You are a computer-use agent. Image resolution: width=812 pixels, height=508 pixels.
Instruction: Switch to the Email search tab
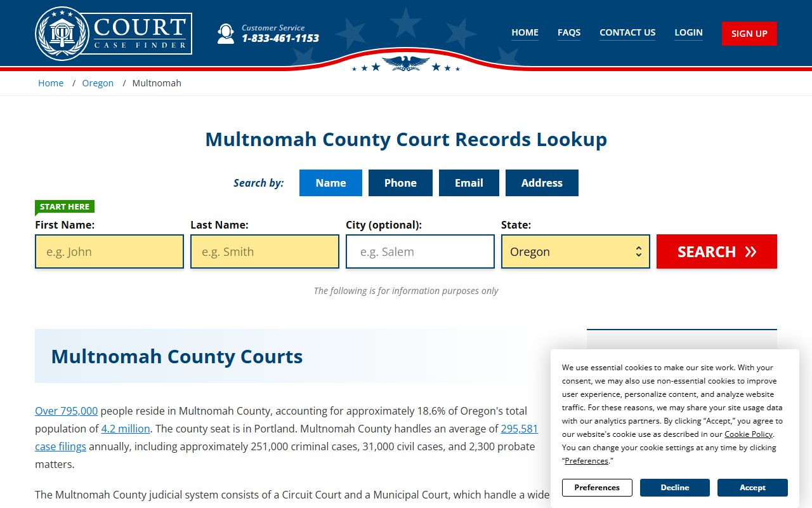click(x=469, y=183)
